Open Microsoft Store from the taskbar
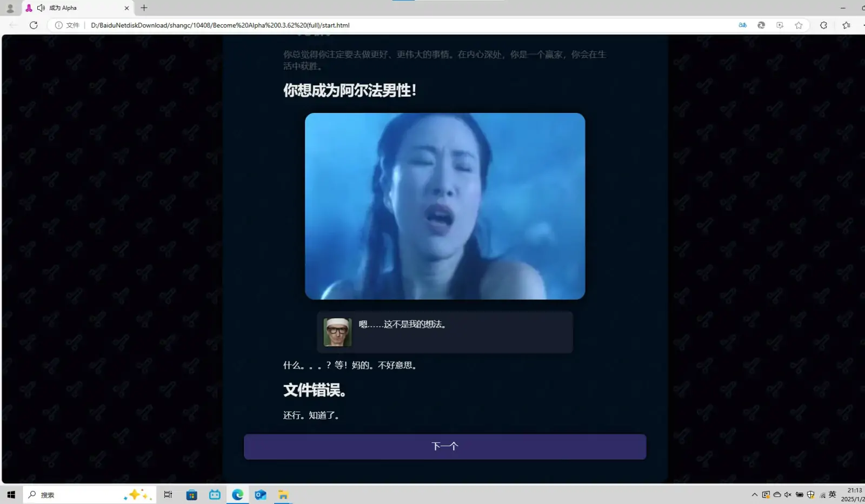This screenshot has width=865, height=504. pos(191,494)
